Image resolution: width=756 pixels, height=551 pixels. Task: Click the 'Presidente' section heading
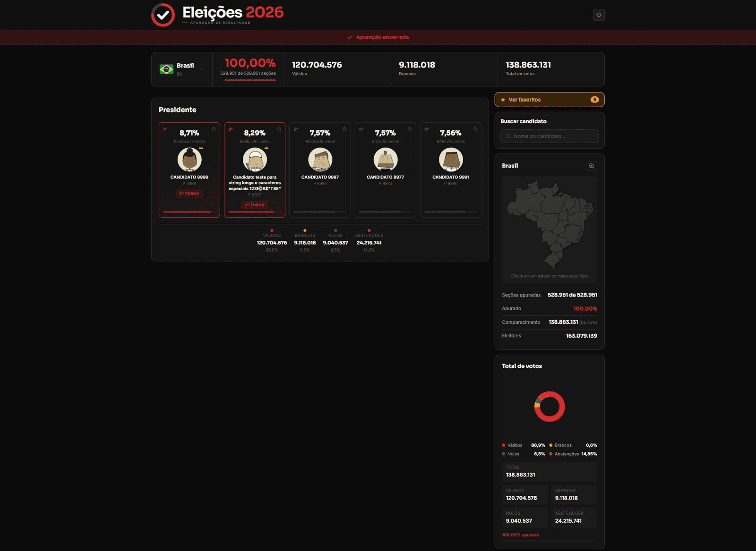tap(177, 110)
